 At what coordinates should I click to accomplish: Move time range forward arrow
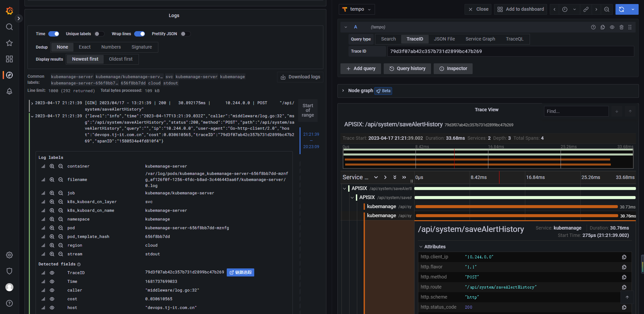point(596,9)
